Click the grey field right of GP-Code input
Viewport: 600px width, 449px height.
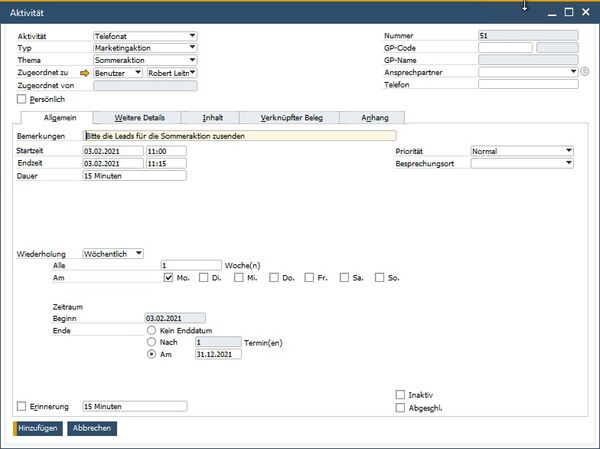[557, 47]
